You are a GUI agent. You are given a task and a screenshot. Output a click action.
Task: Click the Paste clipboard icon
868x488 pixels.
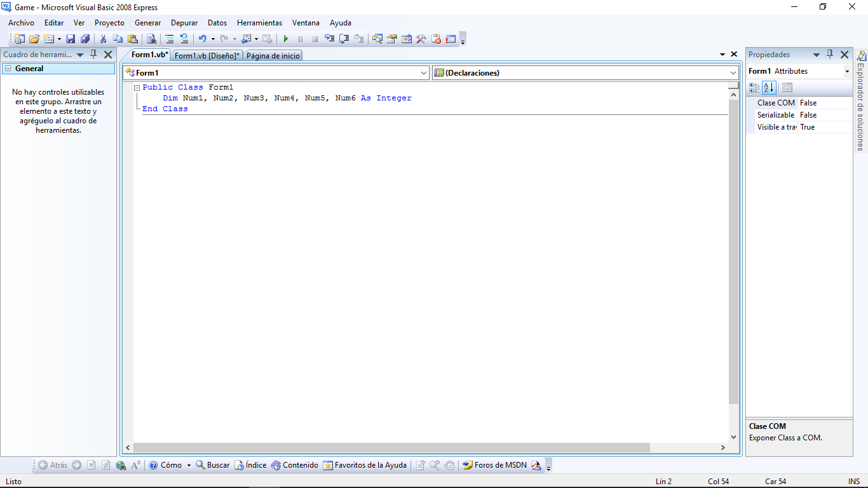(132, 39)
